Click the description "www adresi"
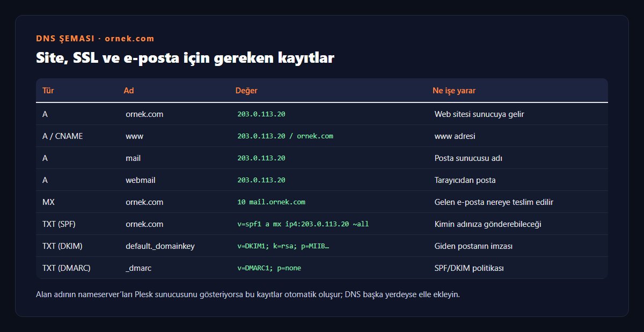This screenshot has height=332, width=644. (455, 136)
